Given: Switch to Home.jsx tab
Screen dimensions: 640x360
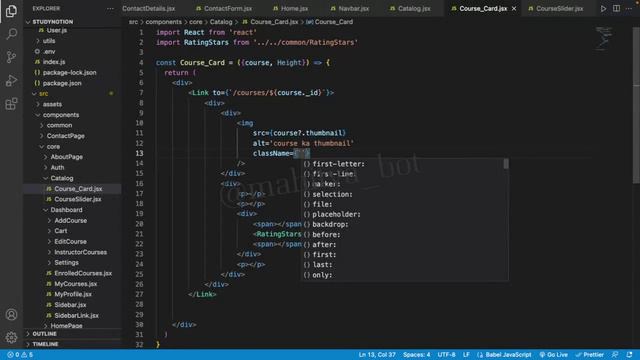Looking at the screenshot, I should tap(290, 9).
